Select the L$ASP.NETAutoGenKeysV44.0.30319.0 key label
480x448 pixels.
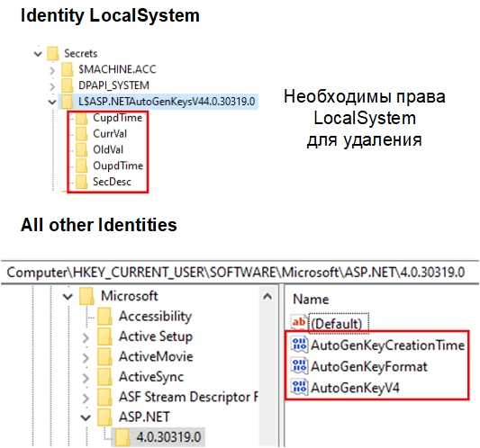coord(167,102)
